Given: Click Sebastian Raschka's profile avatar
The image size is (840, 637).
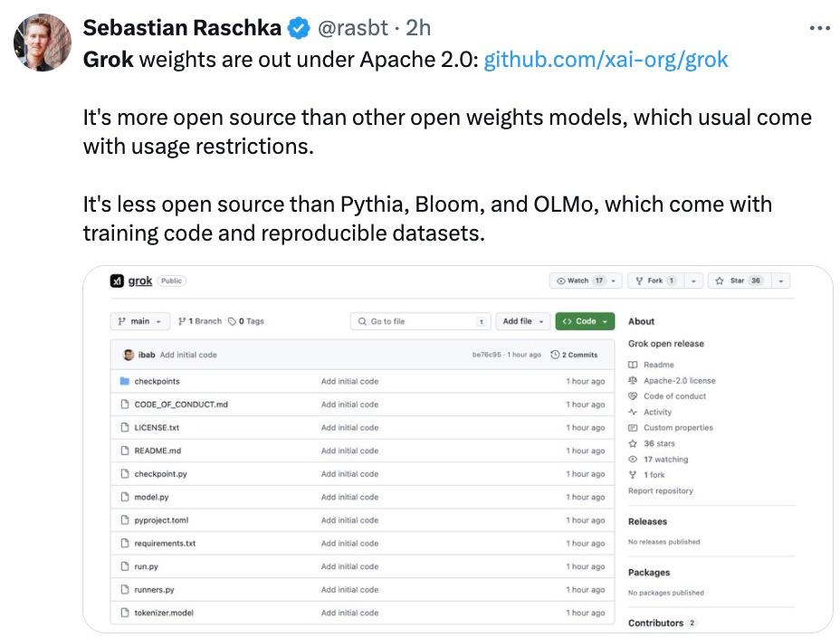Looking at the screenshot, I should pyautogui.click(x=43, y=43).
